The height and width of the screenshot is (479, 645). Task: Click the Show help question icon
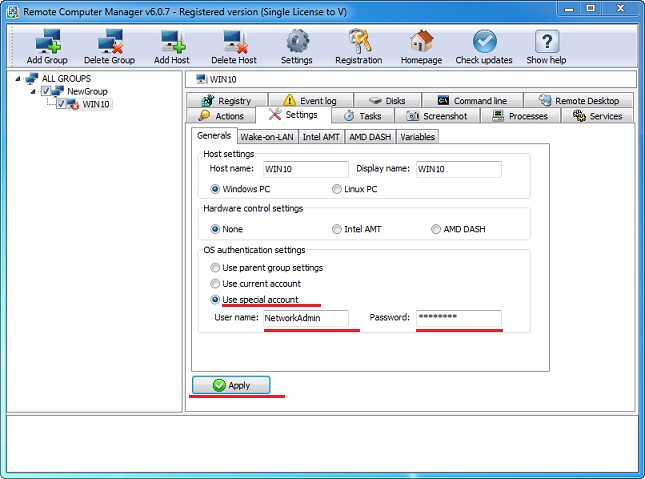[547, 41]
